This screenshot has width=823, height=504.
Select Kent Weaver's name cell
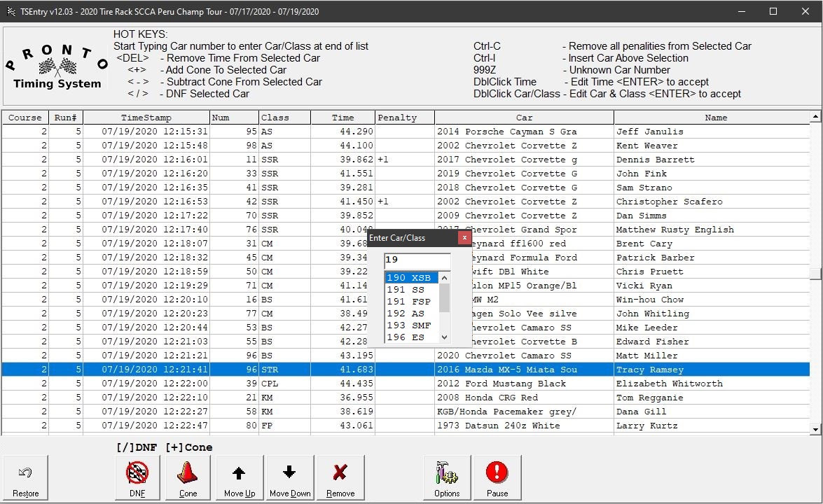pos(711,146)
